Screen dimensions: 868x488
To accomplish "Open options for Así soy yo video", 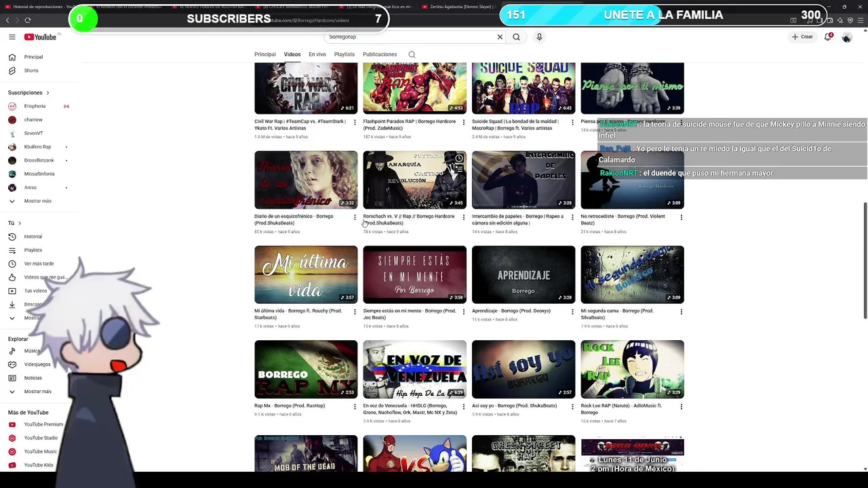I will 572,407.
